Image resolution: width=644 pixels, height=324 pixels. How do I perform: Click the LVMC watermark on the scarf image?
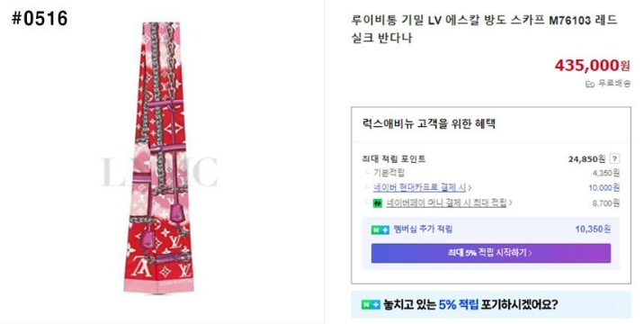tap(159, 172)
